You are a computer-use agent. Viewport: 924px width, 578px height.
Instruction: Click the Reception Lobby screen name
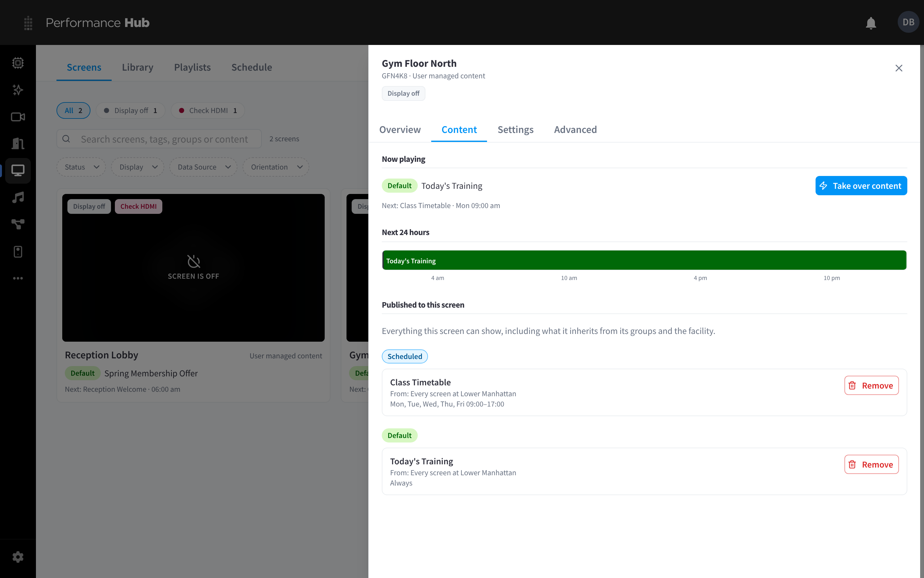tap(101, 355)
